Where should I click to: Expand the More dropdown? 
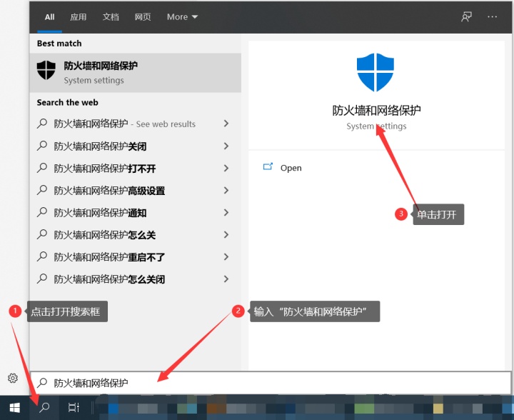(x=182, y=17)
